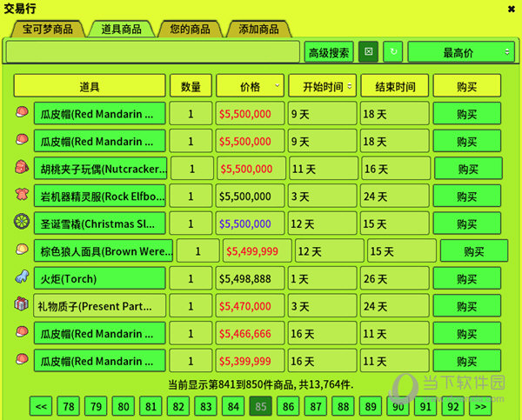Click the $5,498,888 price cell

click(x=250, y=278)
